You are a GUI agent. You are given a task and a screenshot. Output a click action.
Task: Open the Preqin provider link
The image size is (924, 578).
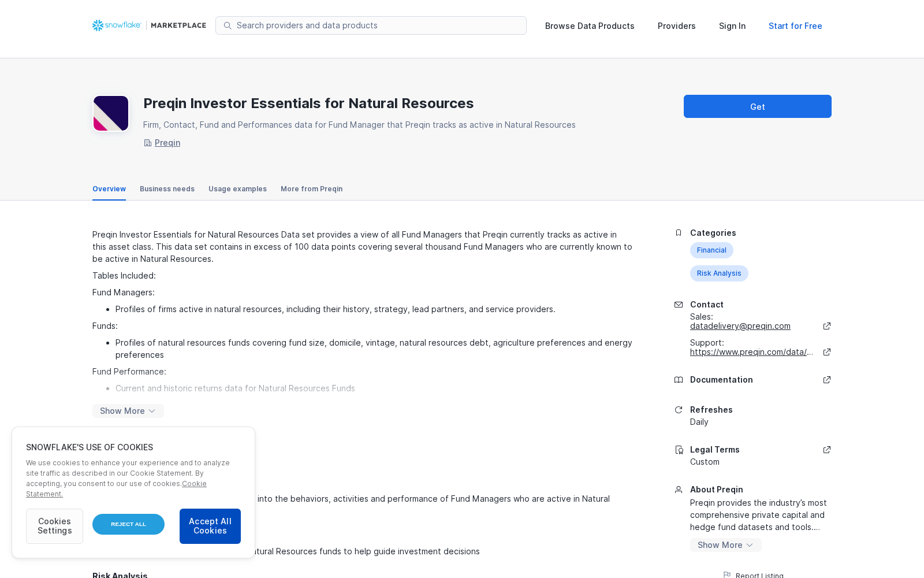[167, 143]
